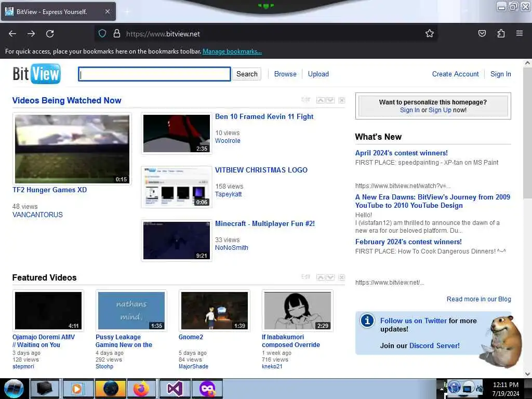Click Create Account link
The width and height of the screenshot is (532, 399).
[455, 74]
